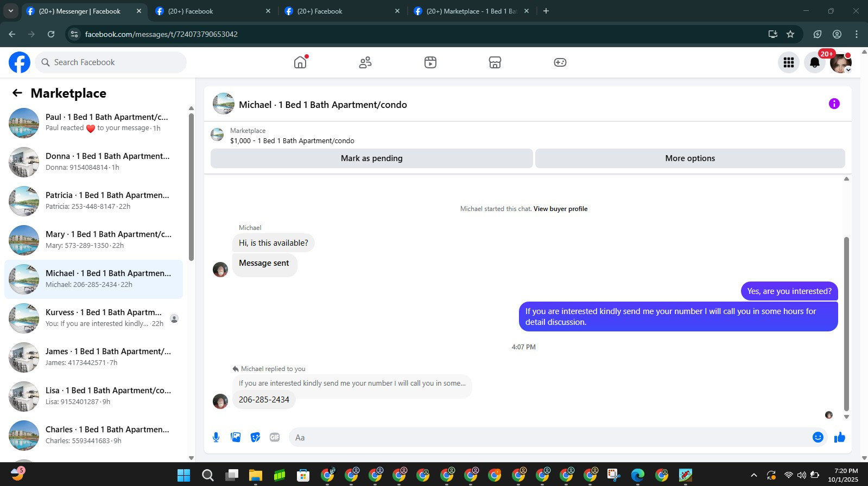Open James's apartment conversation
This screenshot has width=868, height=486.
(x=93, y=357)
